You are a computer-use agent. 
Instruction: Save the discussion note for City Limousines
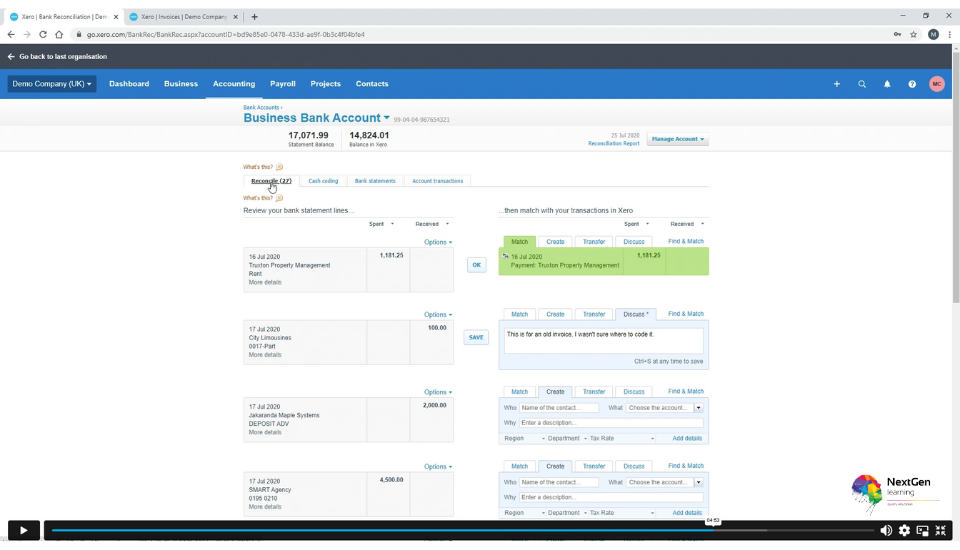(476, 338)
